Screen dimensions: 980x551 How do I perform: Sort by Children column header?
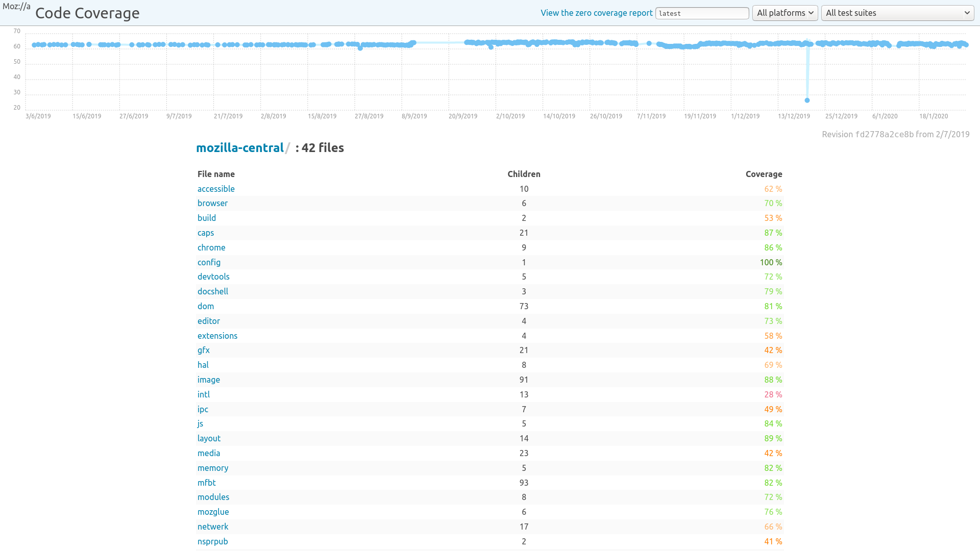tap(524, 173)
